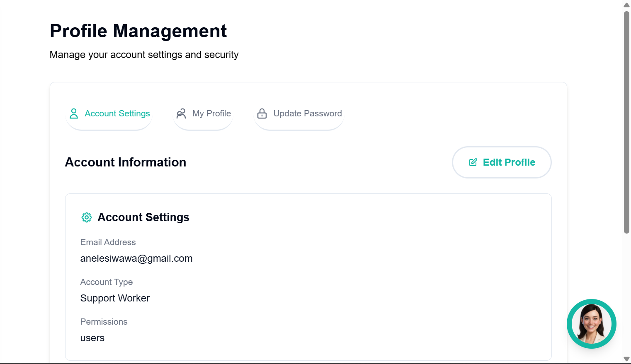Viewport: 631px width, 364px height.
Task: Click the Profile Management page heading
Action: tap(138, 31)
